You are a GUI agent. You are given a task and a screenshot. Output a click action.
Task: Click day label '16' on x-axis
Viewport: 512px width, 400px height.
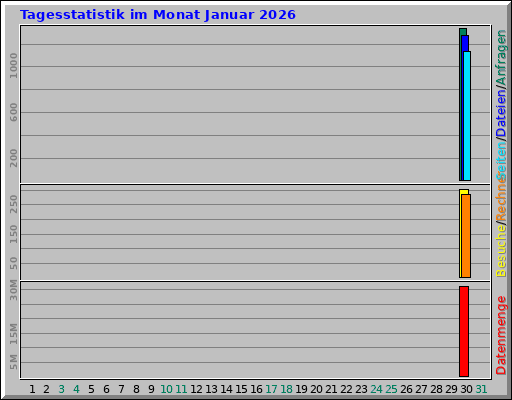point(256,389)
